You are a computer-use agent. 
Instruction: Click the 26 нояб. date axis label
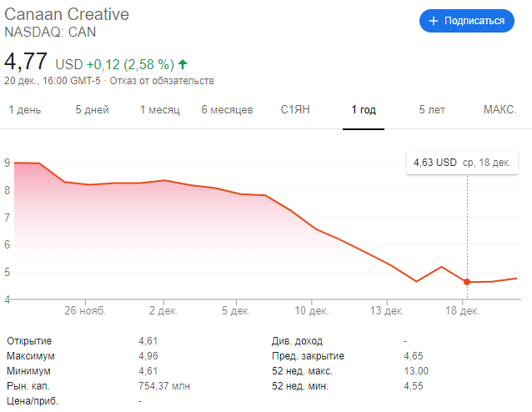tap(85, 311)
